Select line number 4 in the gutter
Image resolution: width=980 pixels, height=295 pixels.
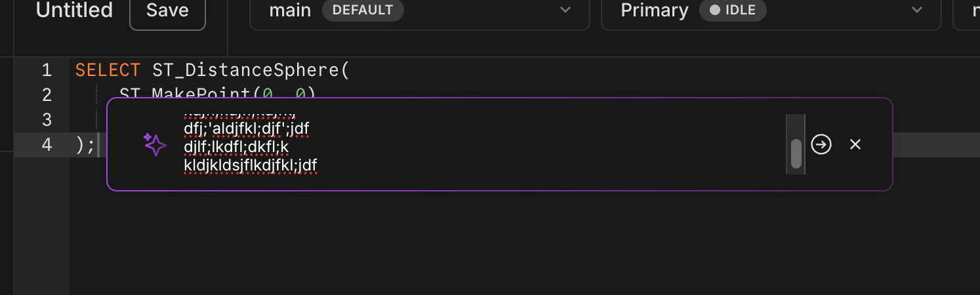pyautogui.click(x=47, y=145)
